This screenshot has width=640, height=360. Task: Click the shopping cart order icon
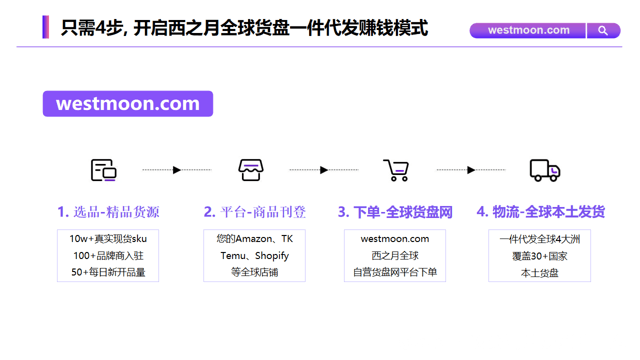pyautogui.click(x=396, y=170)
